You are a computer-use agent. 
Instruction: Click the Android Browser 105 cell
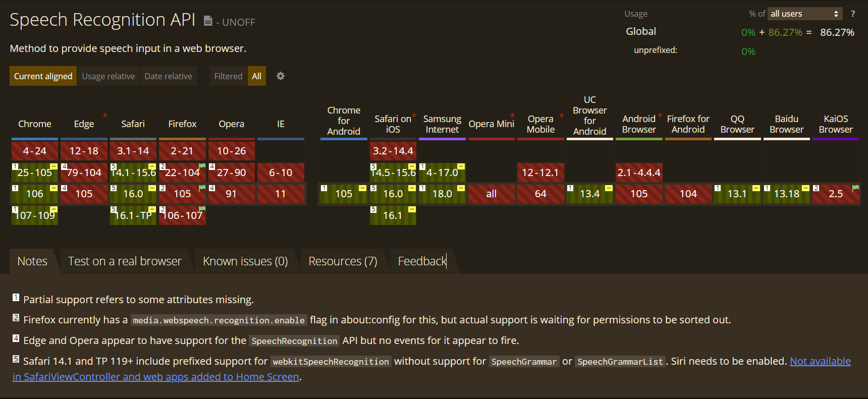(639, 194)
